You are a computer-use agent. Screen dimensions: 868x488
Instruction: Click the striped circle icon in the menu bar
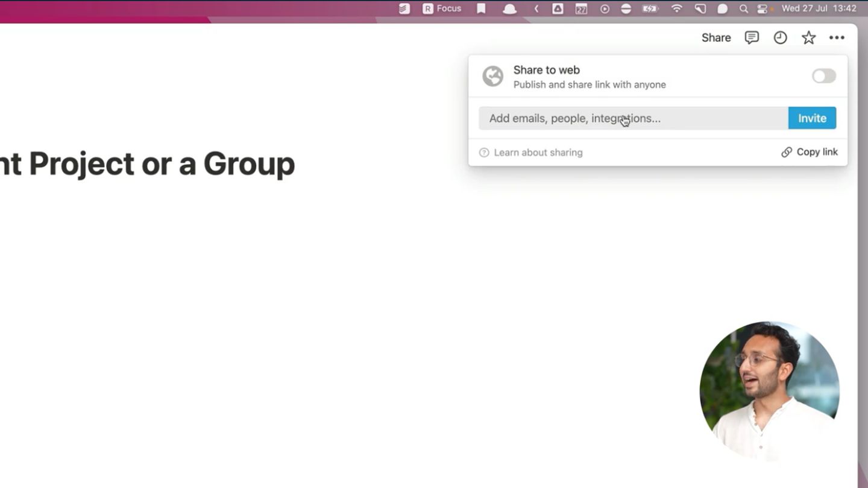(x=626, y=8)
